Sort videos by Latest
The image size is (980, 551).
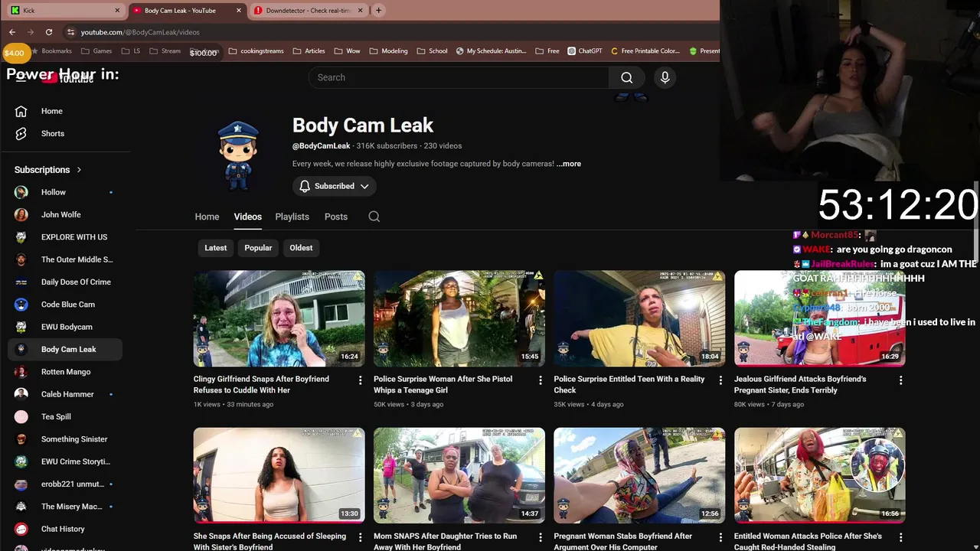(215, 248)
